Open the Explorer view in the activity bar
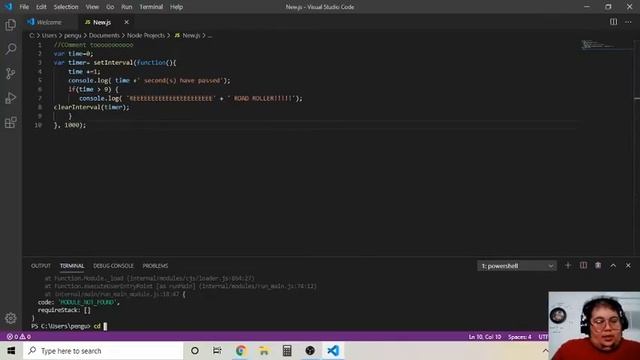 [11, 25]
